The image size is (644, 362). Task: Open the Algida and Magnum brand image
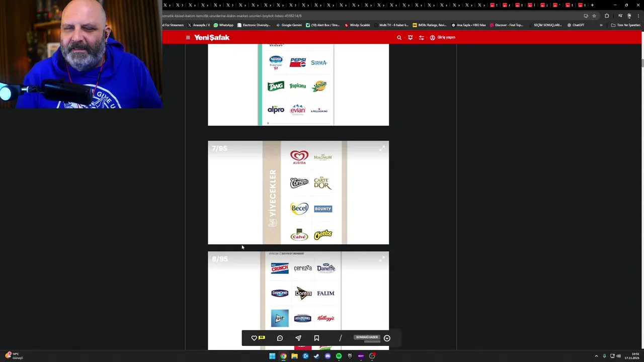[x=298, y=193]
